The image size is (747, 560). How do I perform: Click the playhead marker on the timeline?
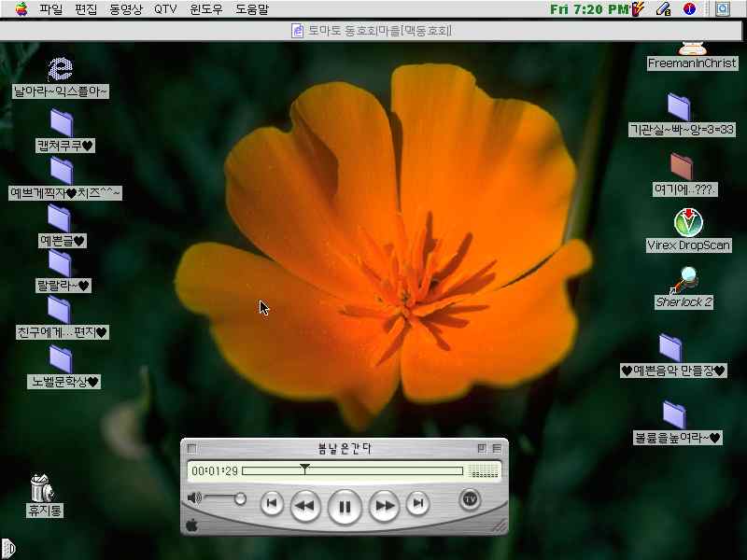[304, 469]
